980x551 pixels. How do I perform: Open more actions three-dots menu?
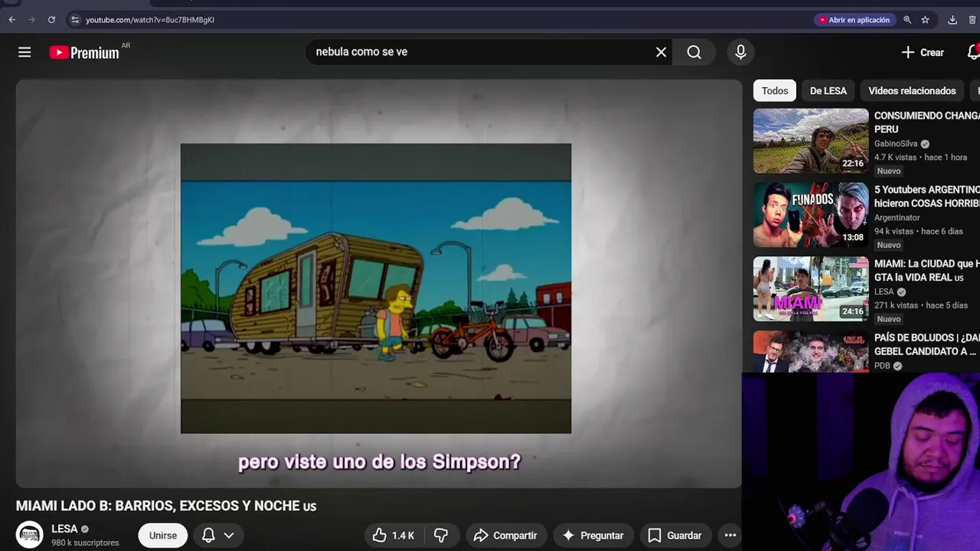pos(730,535)
